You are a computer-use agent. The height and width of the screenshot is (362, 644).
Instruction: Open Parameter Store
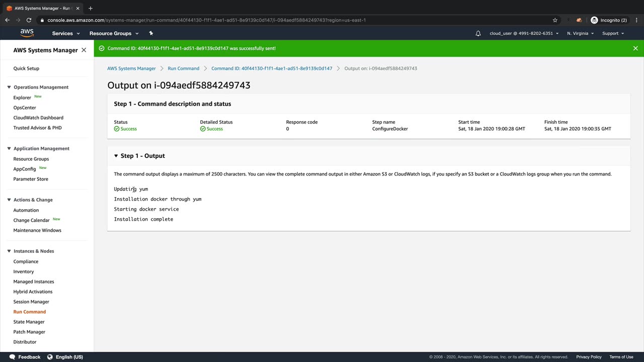point(31,179)
